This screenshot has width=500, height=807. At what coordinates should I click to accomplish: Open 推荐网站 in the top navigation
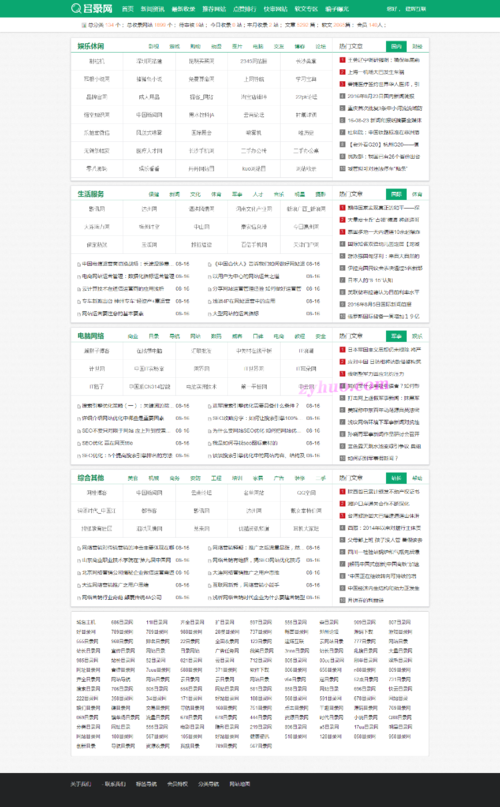point(214,9)
